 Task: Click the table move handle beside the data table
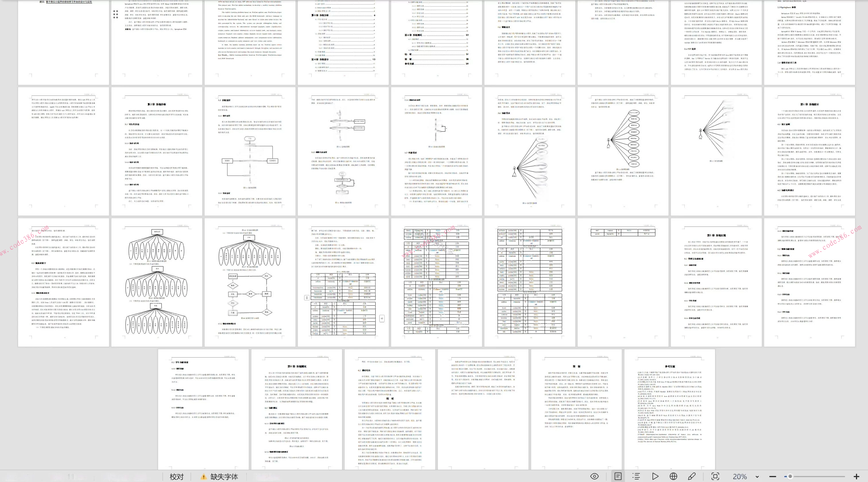coord(307,298)
